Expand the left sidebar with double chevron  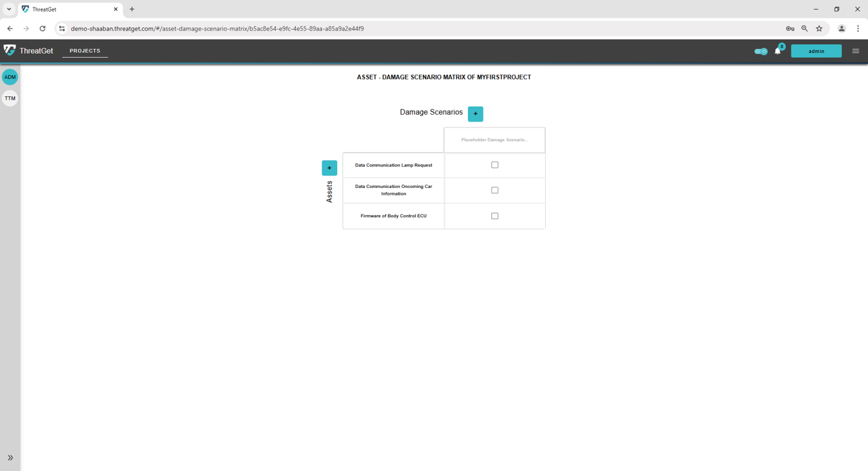click(10, 457)
